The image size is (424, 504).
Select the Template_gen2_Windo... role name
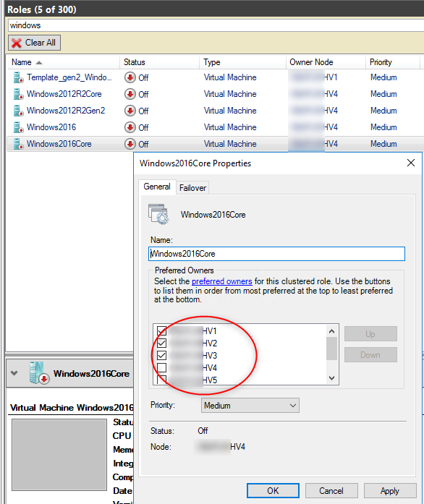[x=69, y=77]
